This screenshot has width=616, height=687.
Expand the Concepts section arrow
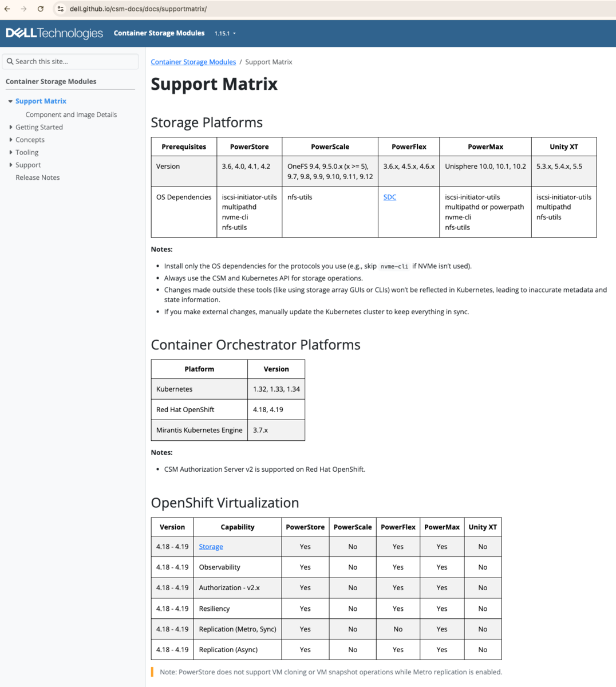(x=10, y=140)
